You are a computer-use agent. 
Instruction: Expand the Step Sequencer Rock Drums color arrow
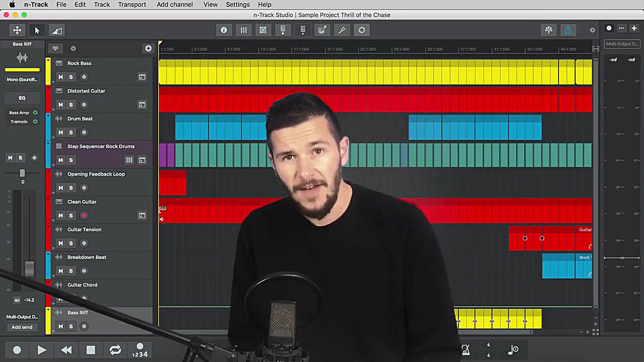point(48,143)
